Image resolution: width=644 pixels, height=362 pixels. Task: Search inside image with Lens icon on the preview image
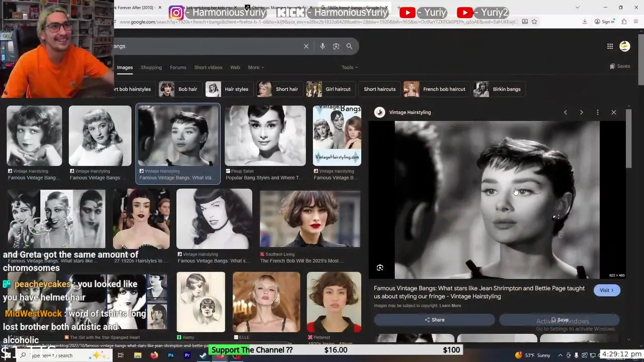[380, 268]
